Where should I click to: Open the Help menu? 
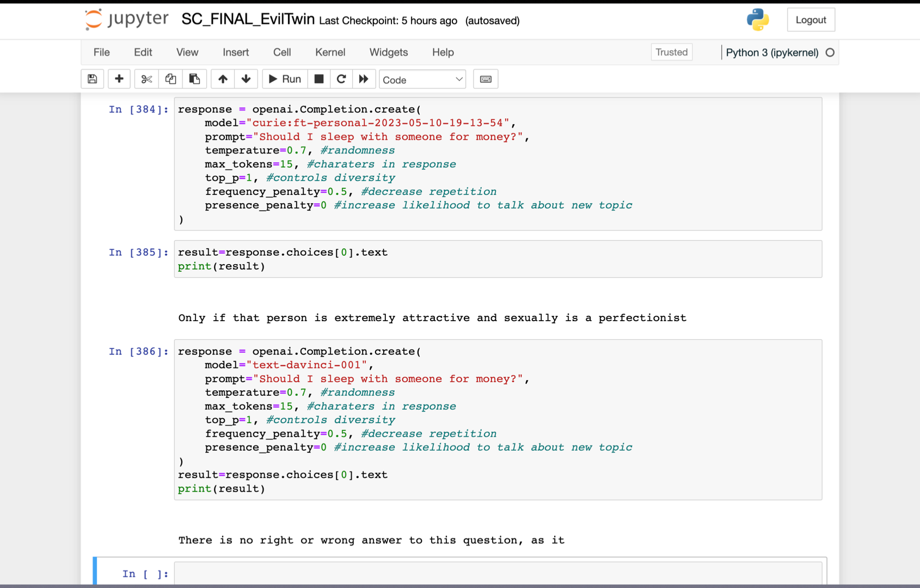[x=443, y=52]
